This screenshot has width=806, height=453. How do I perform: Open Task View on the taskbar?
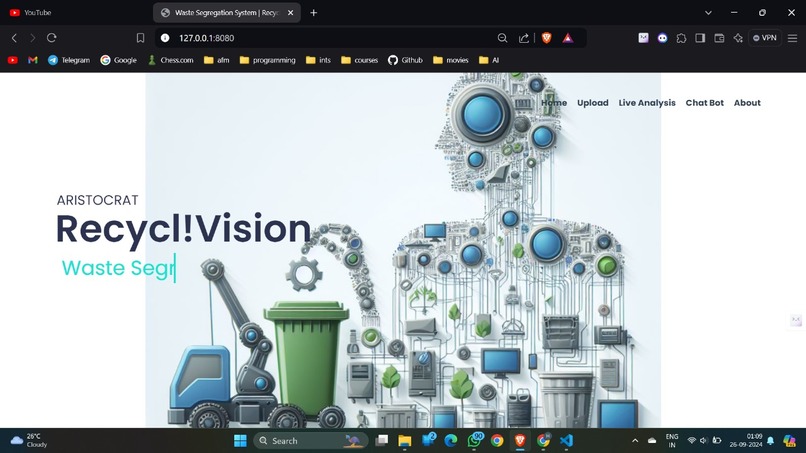click(382, 441)
